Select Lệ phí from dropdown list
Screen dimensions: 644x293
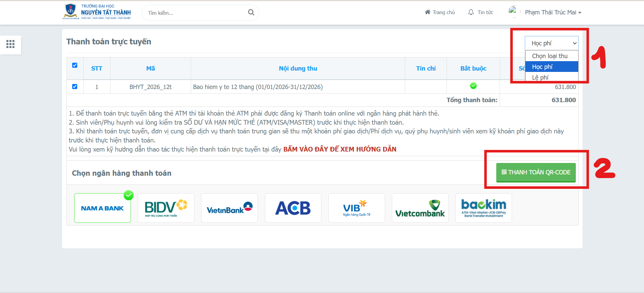[x=540, y=77]
